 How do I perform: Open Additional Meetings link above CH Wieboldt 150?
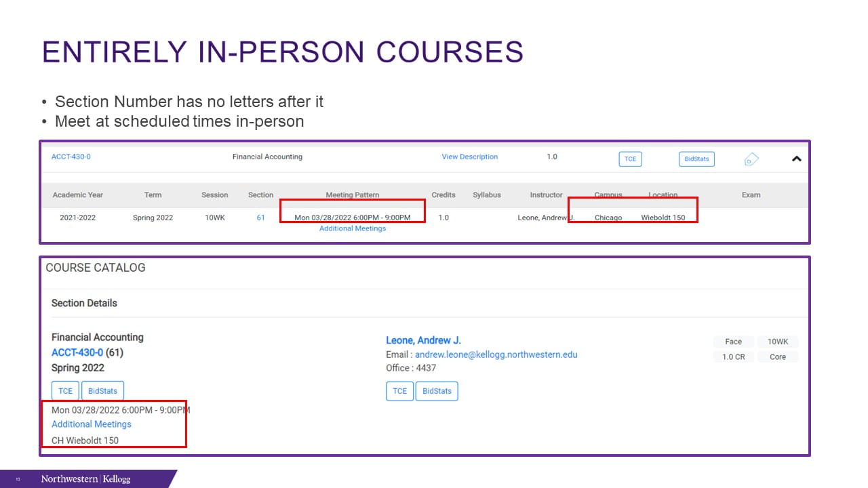click(x=92, y=424)
